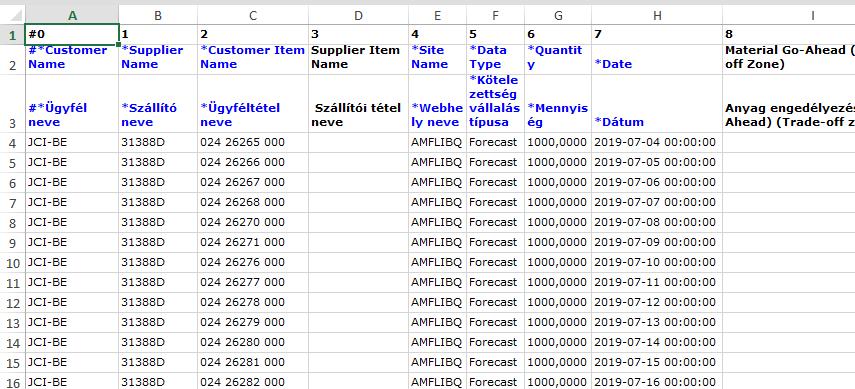Viewport: 855px width, 389px height.
Task: Select row 16 header
Action: coord(12,381)
